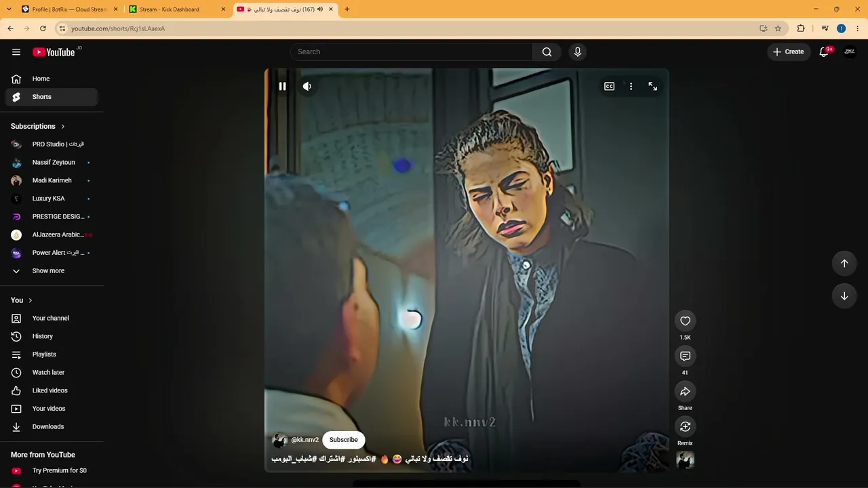Viewport: 868px width, 488px height.
Task: Reload the page
Action: (43, 28)
